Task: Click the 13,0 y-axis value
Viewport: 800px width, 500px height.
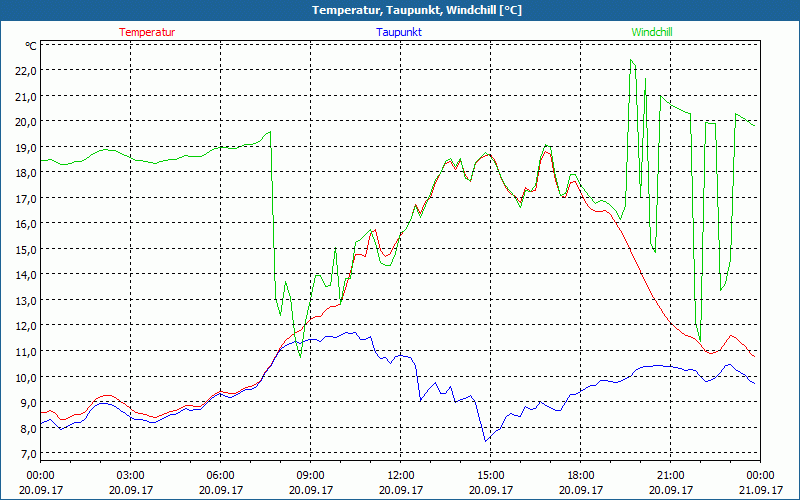Action: pos(26,301)
